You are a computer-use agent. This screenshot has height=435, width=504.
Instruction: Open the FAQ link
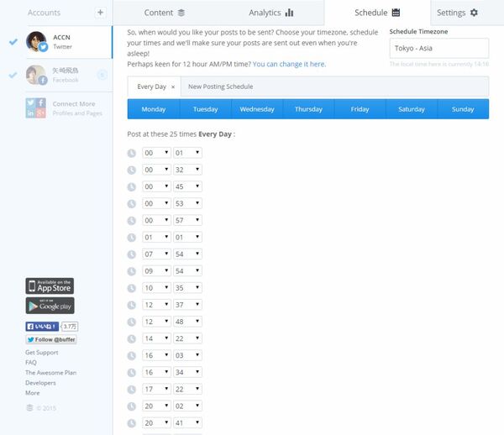(x=31, y=363)
